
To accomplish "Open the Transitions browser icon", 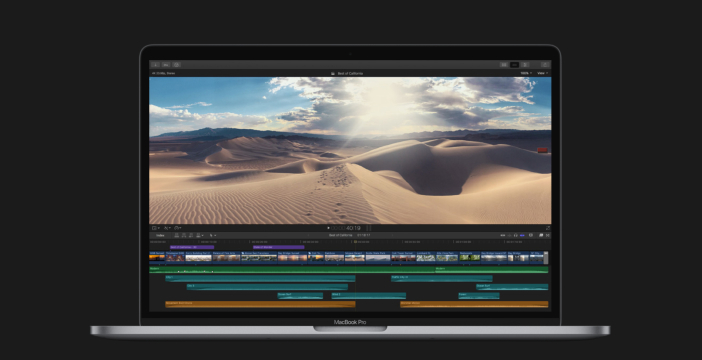I will (x=548, y=235).
